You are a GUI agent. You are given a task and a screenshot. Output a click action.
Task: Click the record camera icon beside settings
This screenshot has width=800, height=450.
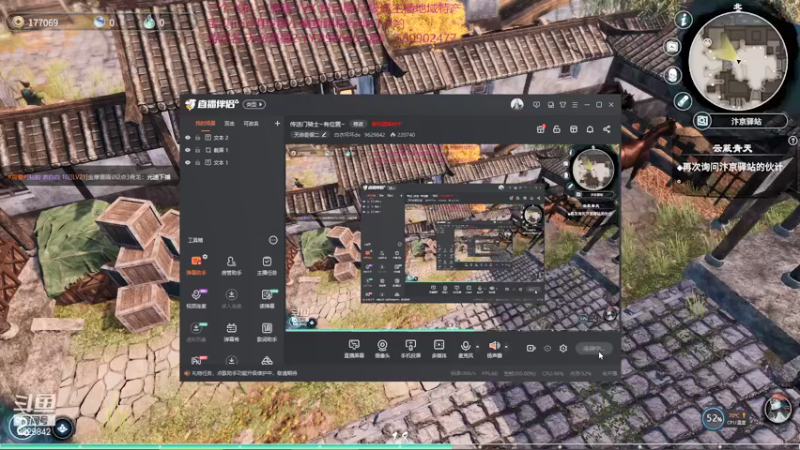[x=531, y=348]
